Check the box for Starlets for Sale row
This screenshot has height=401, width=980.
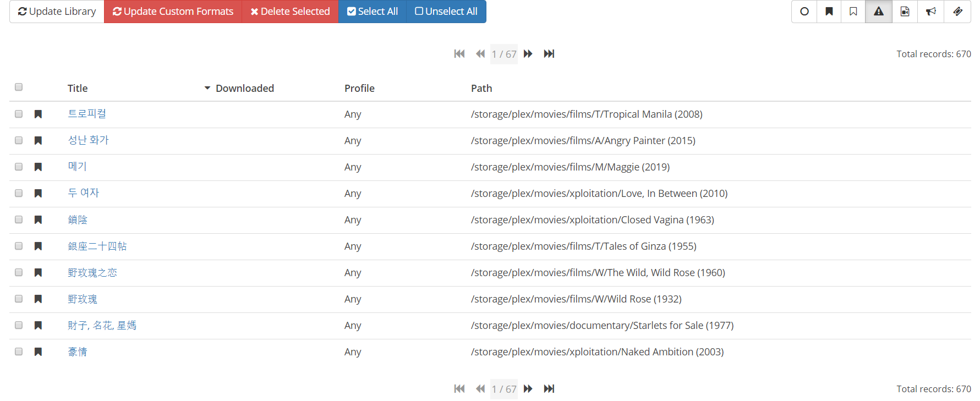coord(19,325)
